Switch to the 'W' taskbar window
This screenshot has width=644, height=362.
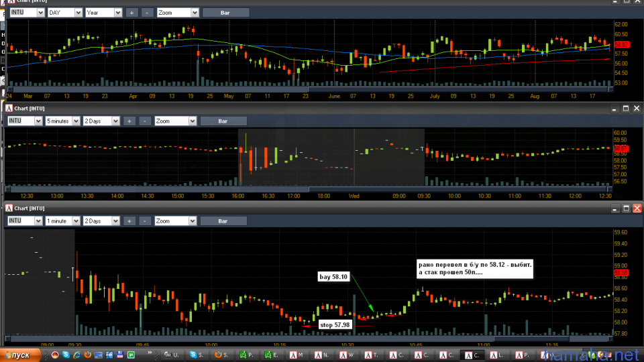click(x=347, y=355)
